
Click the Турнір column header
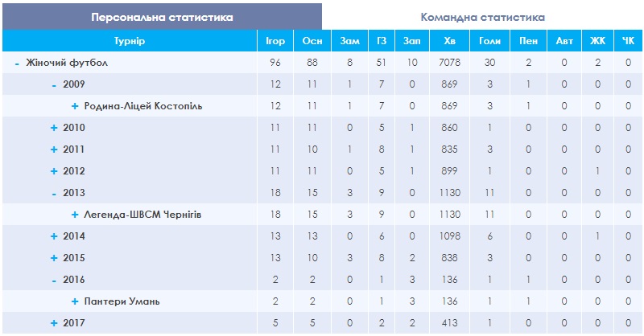pyautogui.click(x=130, y=41)
